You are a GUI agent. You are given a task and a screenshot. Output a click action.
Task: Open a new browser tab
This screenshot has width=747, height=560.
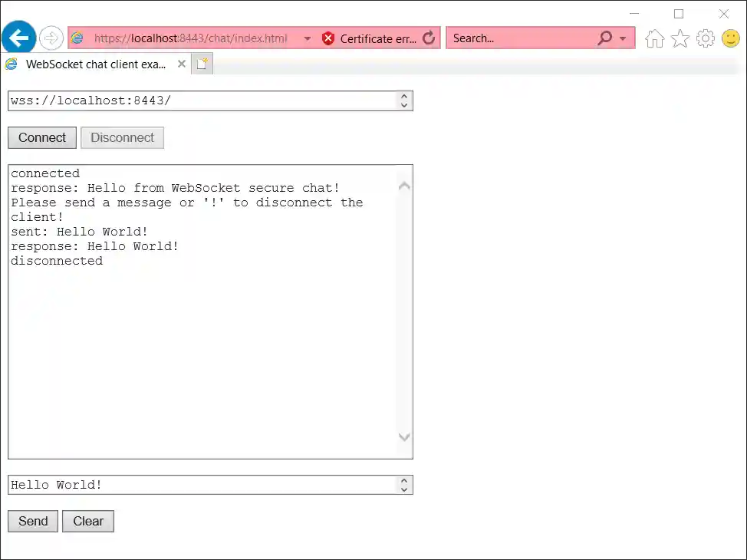point(201,64)
